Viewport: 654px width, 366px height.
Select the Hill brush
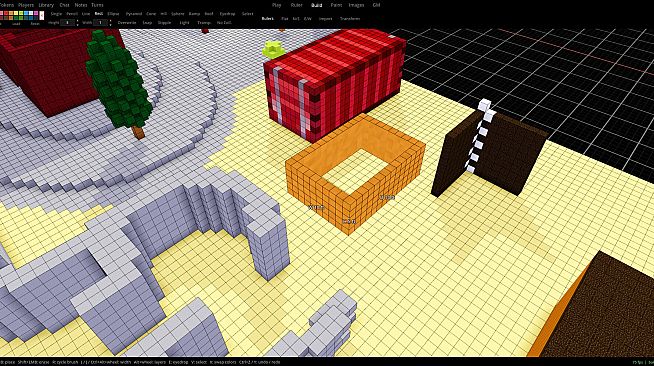click(x=164, y=14)
